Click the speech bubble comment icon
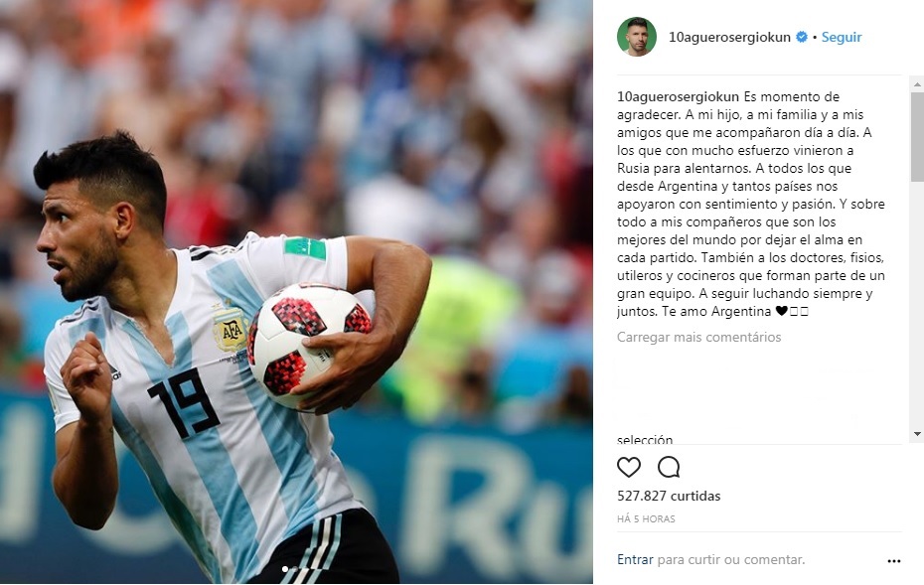The height and width of the screenshot is (585, 924). 669,467
